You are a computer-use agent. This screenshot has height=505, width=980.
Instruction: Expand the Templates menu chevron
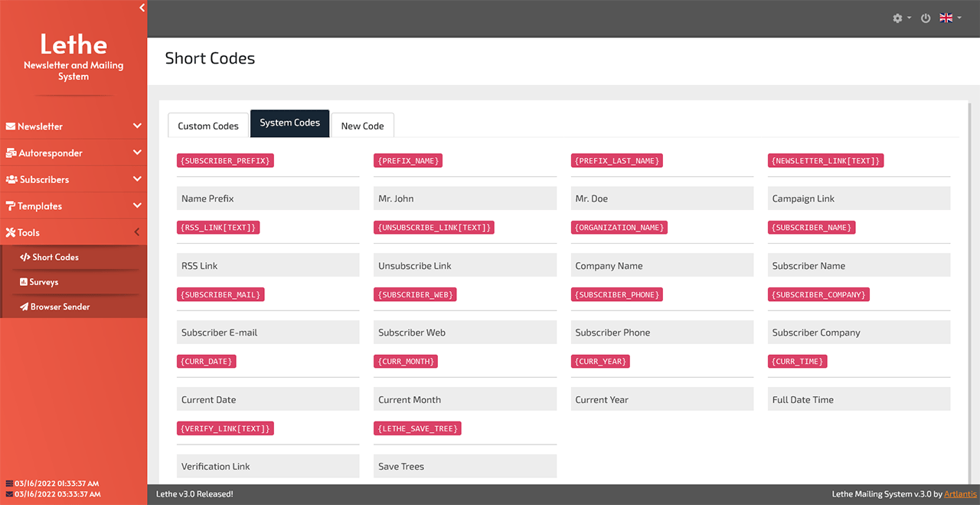pos(137,206)
